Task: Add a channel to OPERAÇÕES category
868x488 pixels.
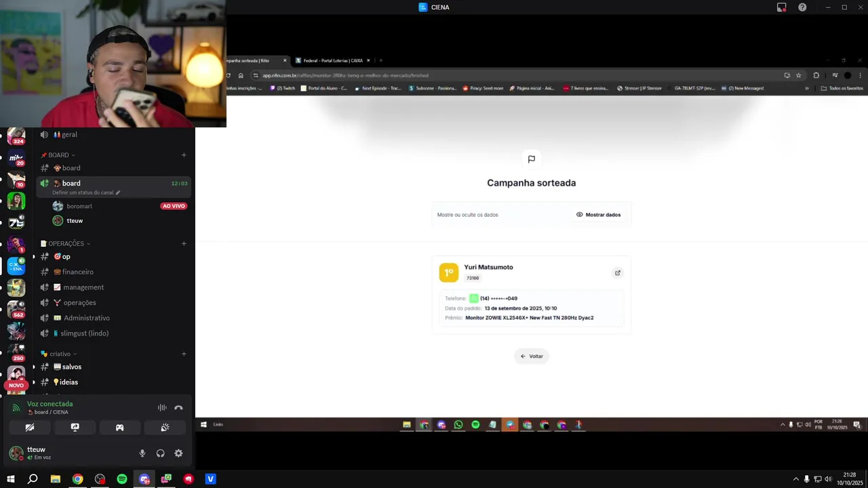Action: (184, 243)
